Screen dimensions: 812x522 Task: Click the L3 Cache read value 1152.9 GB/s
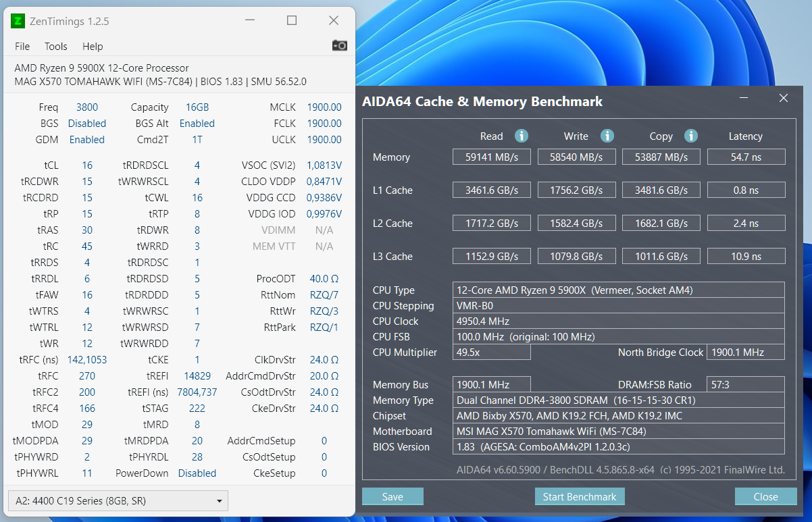[492, 256]
